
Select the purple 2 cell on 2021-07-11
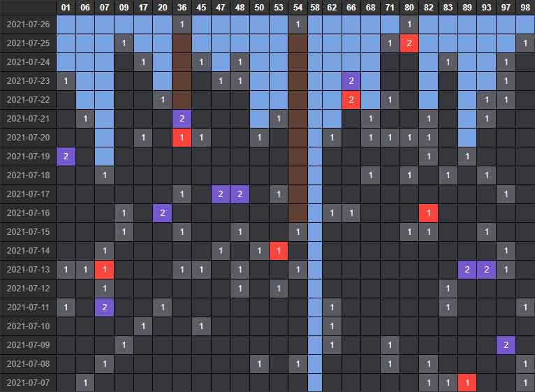(x=105, y=307)
